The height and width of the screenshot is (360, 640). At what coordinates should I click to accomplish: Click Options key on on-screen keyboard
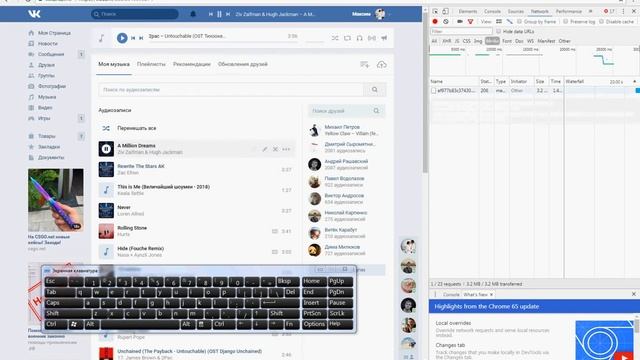(314, 324)
